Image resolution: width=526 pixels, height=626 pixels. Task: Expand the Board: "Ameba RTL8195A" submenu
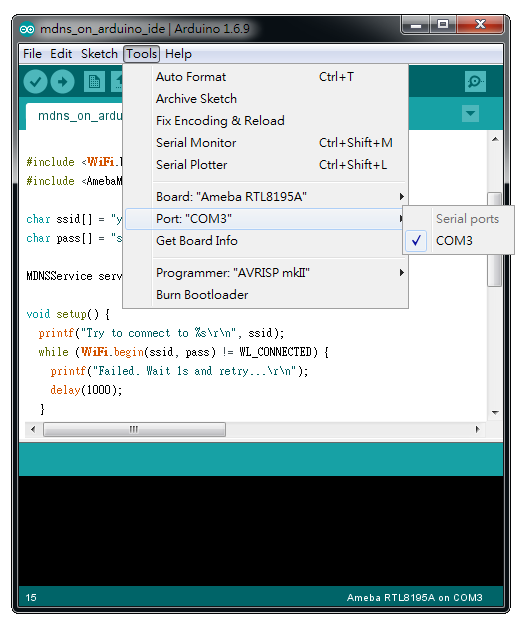[x=266, y=196]
